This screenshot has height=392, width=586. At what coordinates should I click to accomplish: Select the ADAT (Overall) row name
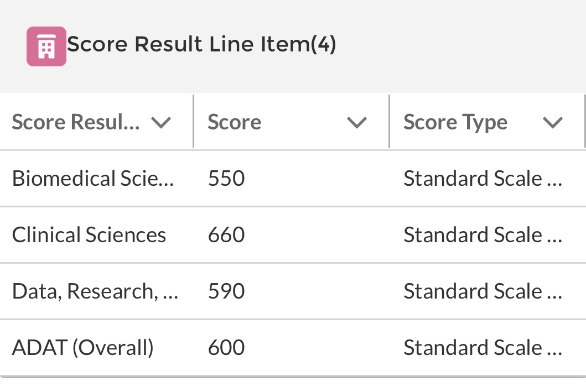tap(83, 348)
